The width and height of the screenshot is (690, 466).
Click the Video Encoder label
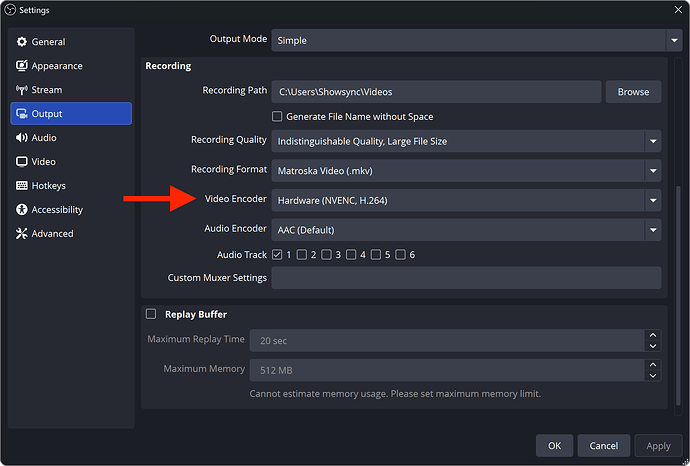pos(235,199)
